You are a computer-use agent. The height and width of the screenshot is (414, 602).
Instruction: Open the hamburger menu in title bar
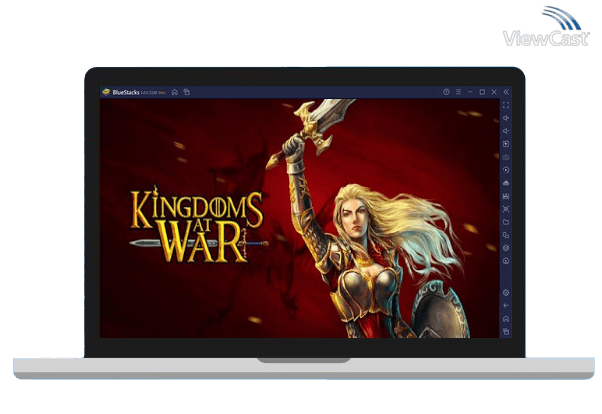458,92
